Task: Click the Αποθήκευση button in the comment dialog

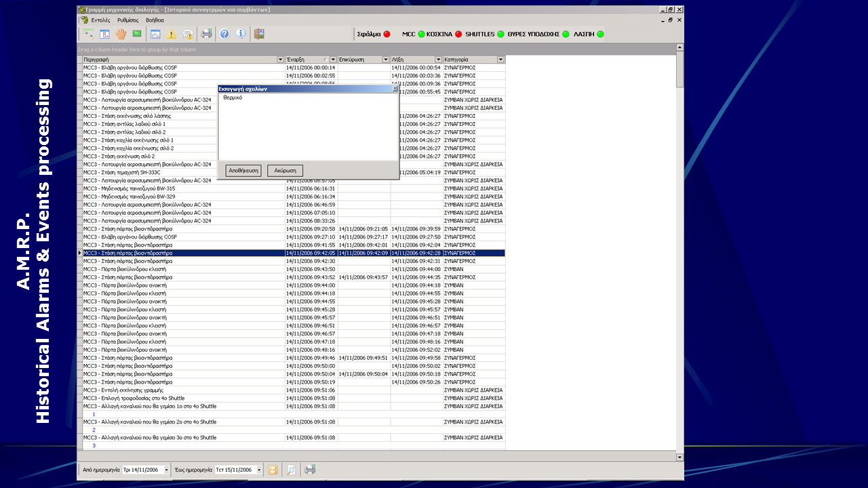Action: tap(243, 171)
